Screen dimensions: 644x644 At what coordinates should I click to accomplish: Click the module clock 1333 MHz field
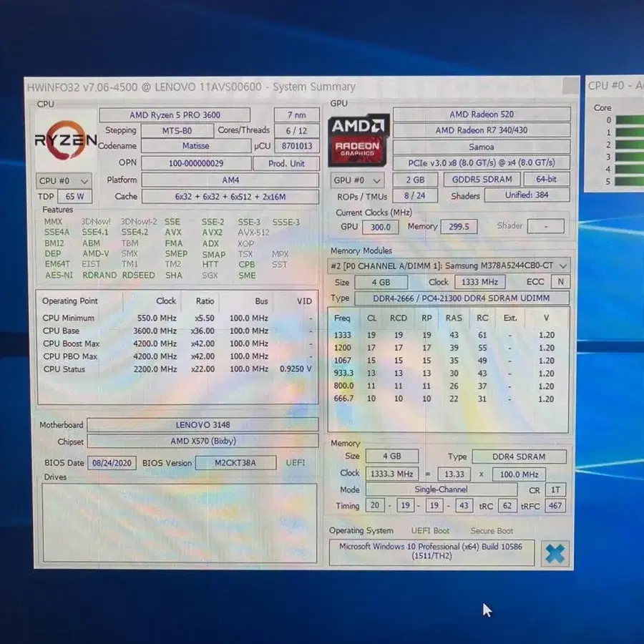coord(479,282)
